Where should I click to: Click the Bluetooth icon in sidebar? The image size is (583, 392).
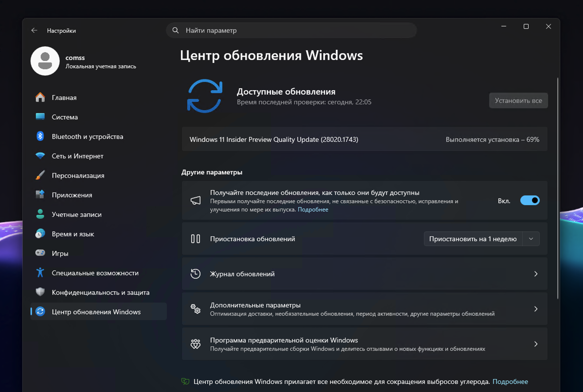tap(40, 136)
